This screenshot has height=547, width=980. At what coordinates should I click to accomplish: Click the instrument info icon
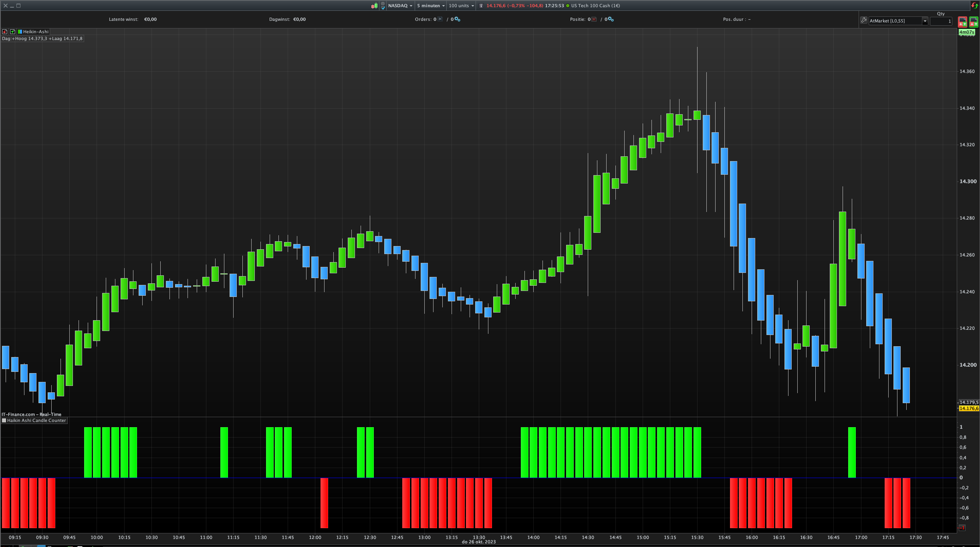(x=481, y=6)
